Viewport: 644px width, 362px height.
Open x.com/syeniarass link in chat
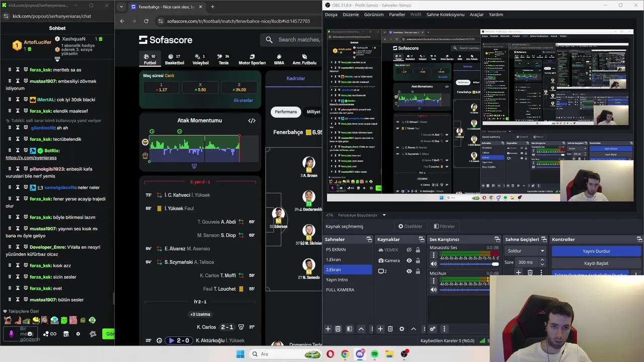point(31,158)
